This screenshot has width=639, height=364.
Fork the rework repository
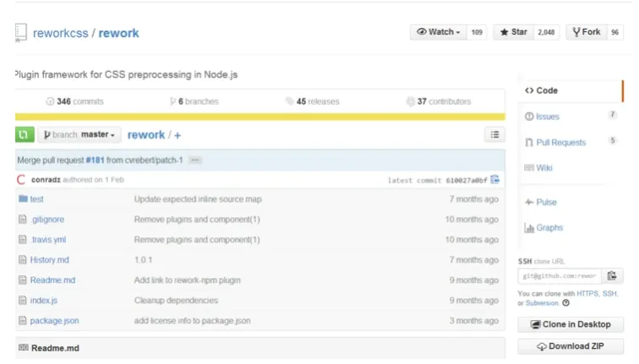pos(587,32)
